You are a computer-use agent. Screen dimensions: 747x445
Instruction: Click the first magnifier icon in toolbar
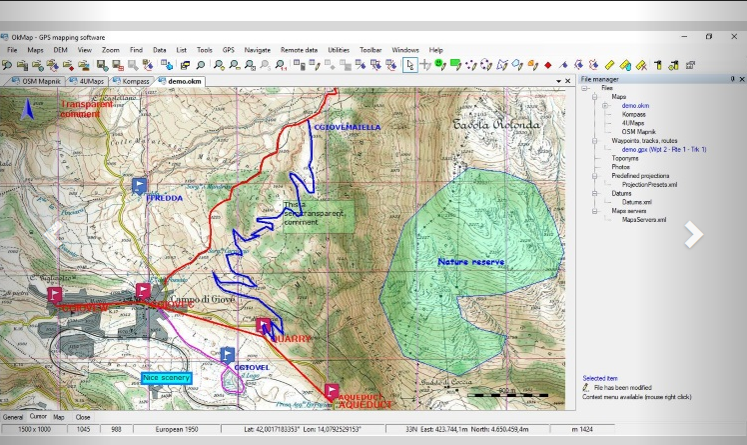pos(7,65)
